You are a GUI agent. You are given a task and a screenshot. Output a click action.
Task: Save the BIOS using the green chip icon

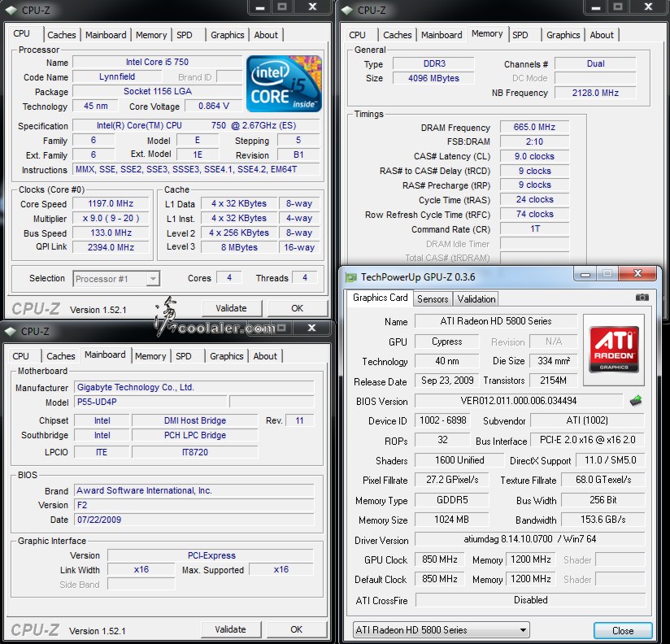pos(636,401)
